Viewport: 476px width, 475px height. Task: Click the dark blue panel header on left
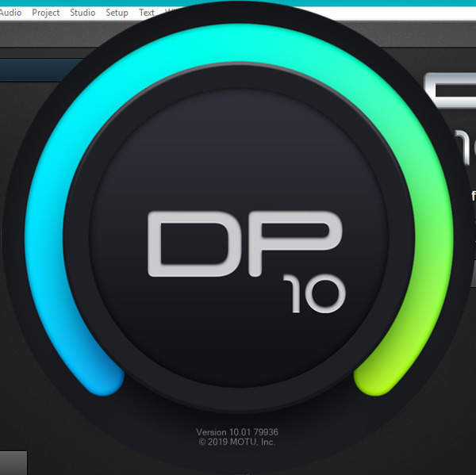(x=32, y=70)
